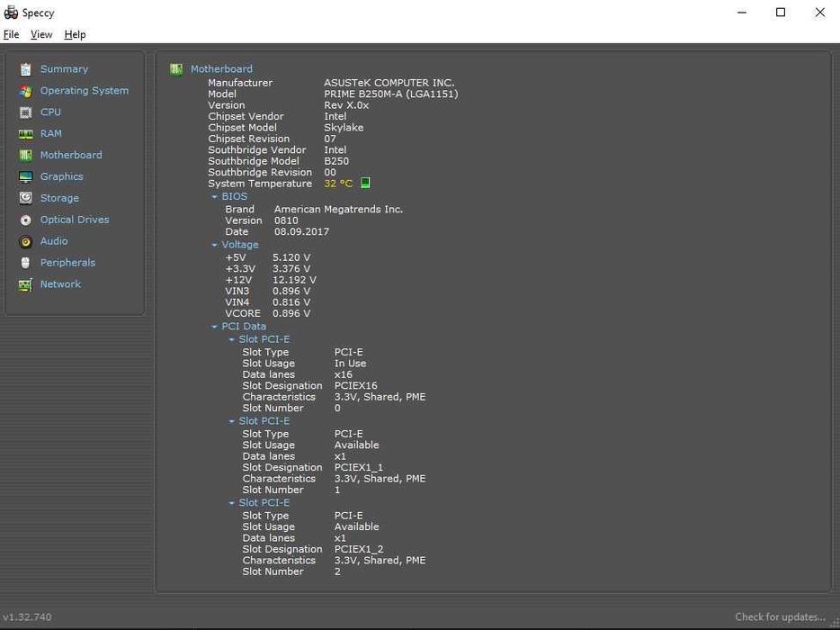840x630 pixels.
Task: Go to the CPU section
Action: pos(51,112)
